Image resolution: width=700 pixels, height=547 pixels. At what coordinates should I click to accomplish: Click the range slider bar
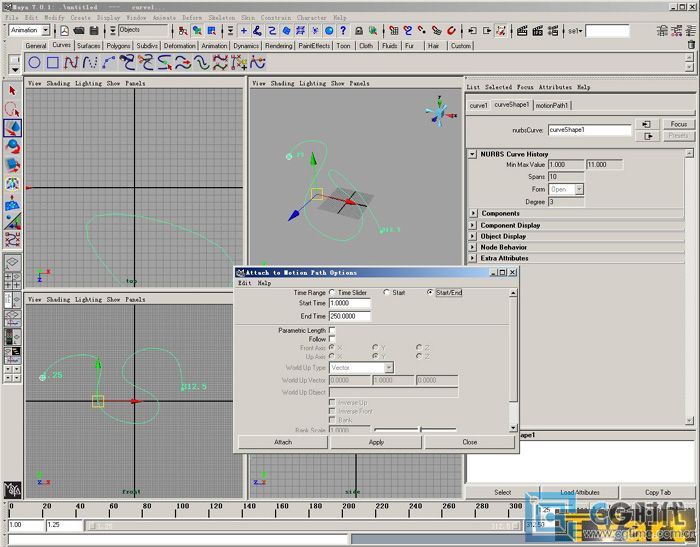coord(304,526)
